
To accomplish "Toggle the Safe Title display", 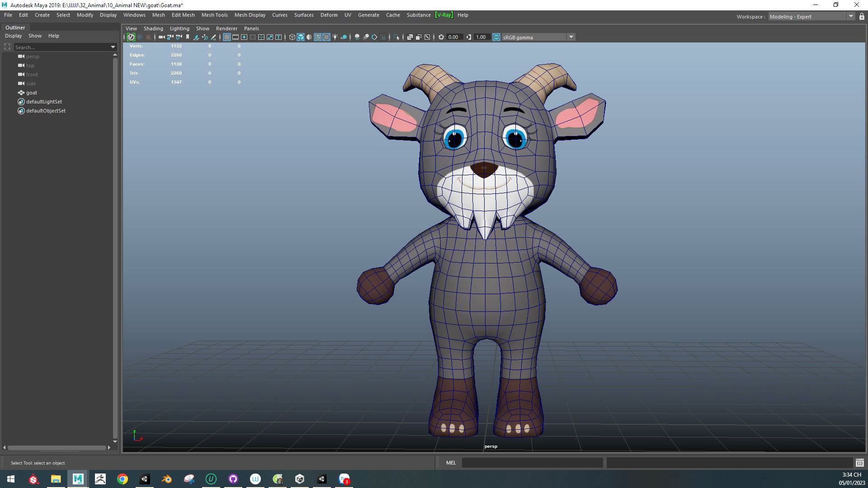I will tap(278, 37).
